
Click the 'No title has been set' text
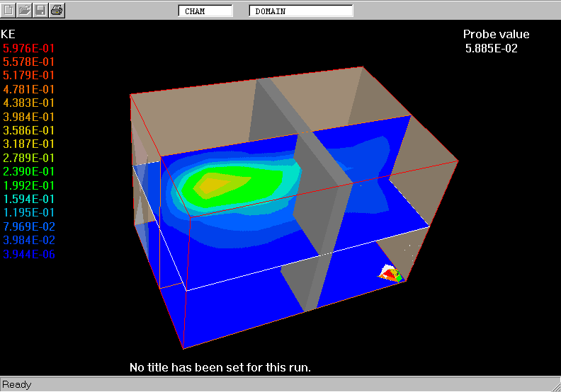coord(220,367)
